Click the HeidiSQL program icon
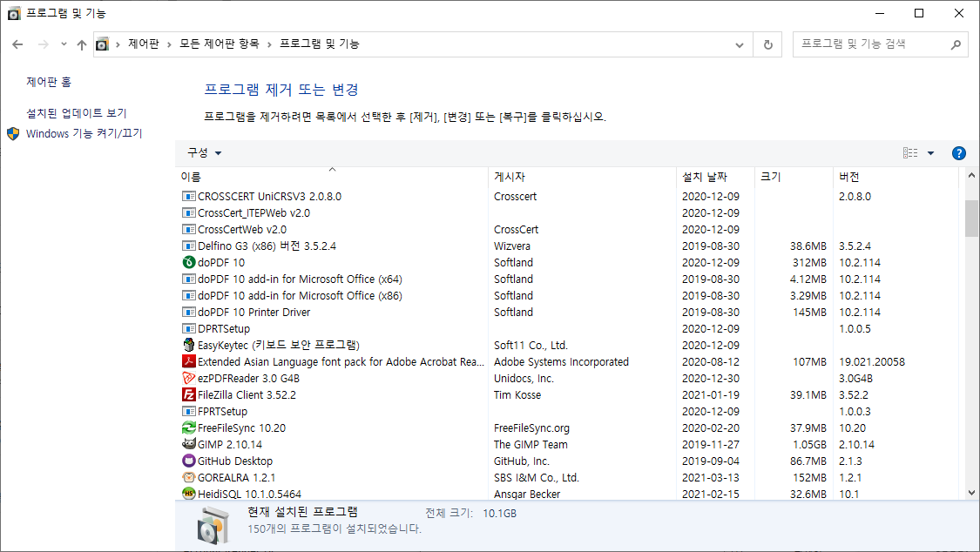980x552 pixels. pyautogui.click(x=189, y=494)
